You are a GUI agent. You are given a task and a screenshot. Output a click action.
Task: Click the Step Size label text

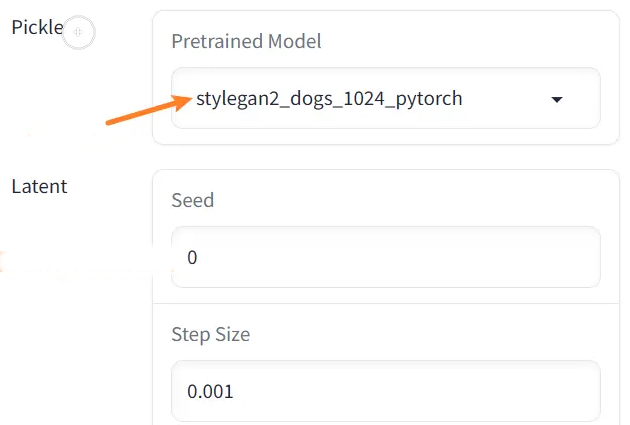pos(211,334)
